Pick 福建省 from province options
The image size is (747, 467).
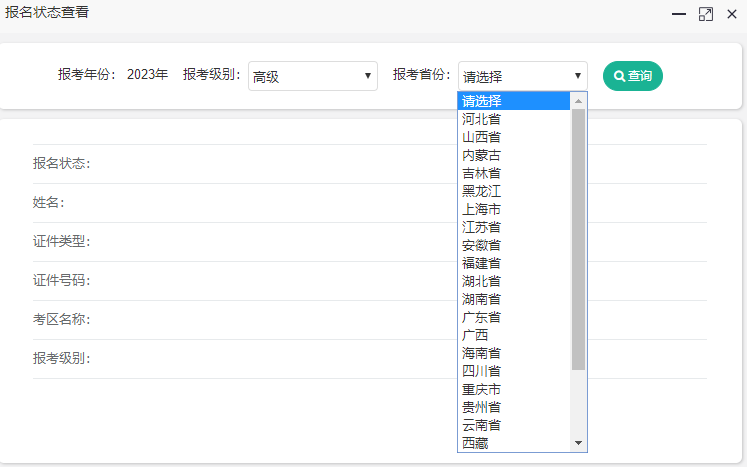[x=513, y=263]
